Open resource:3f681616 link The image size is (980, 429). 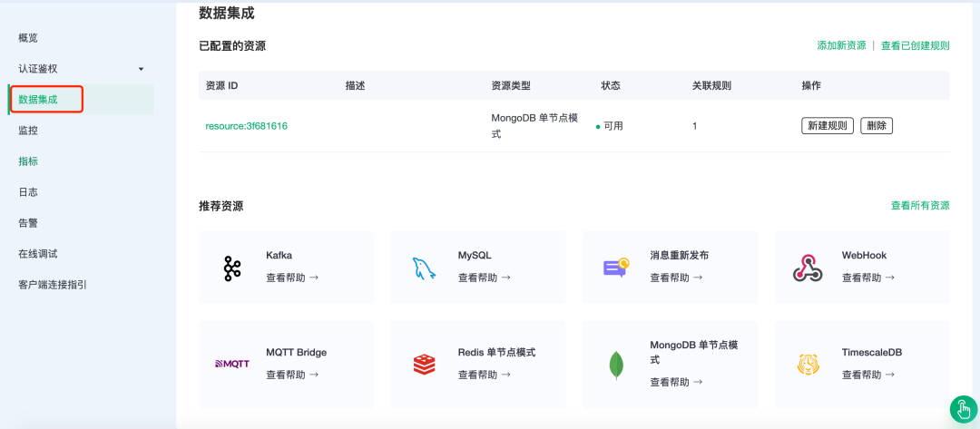pos(246,126)
